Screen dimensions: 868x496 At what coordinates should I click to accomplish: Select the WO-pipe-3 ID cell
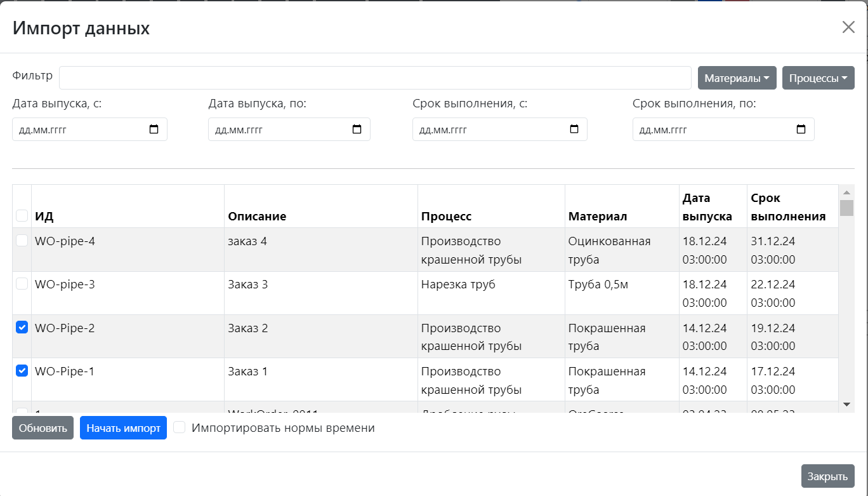[128, 293]
